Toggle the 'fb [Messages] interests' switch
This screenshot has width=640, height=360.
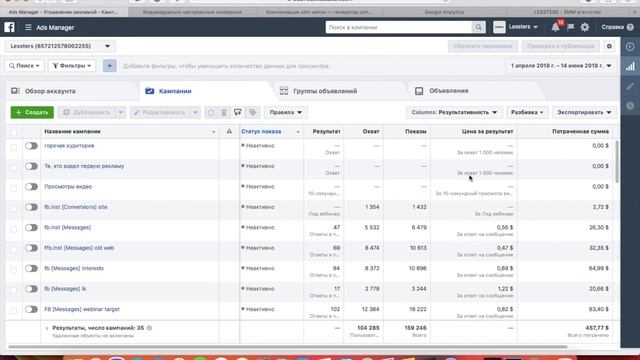tap(31, 268)
